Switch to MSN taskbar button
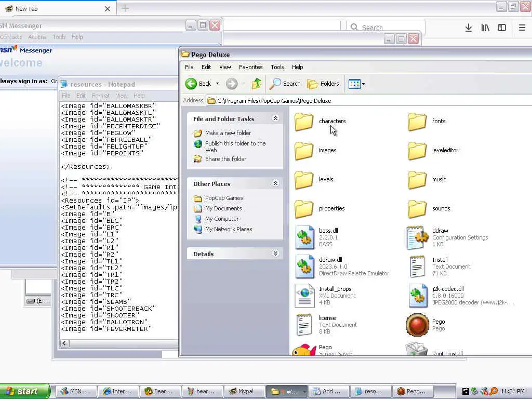The width and height of the screenshot is (532, 399). (x=76, y=392)
